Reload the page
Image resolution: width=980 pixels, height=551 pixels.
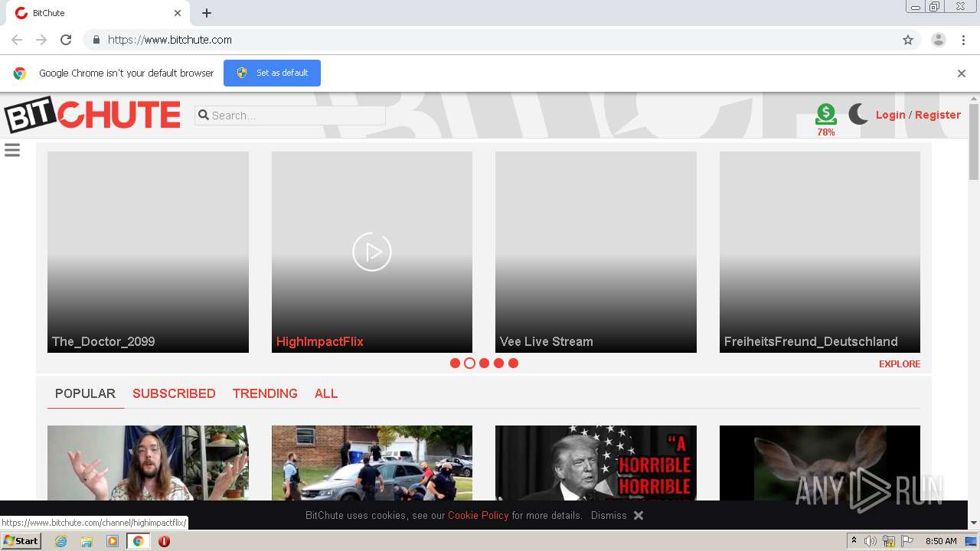point(66,40)
